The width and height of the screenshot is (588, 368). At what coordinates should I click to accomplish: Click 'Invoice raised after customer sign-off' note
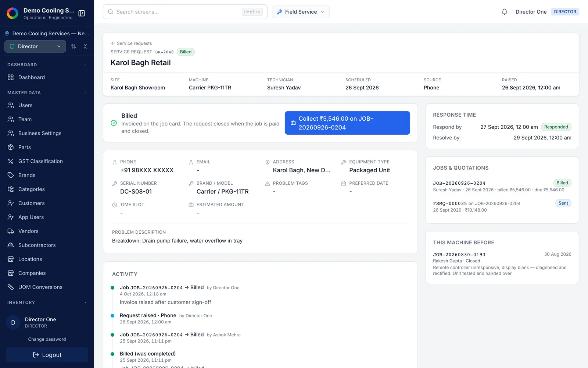click(165, 302)
